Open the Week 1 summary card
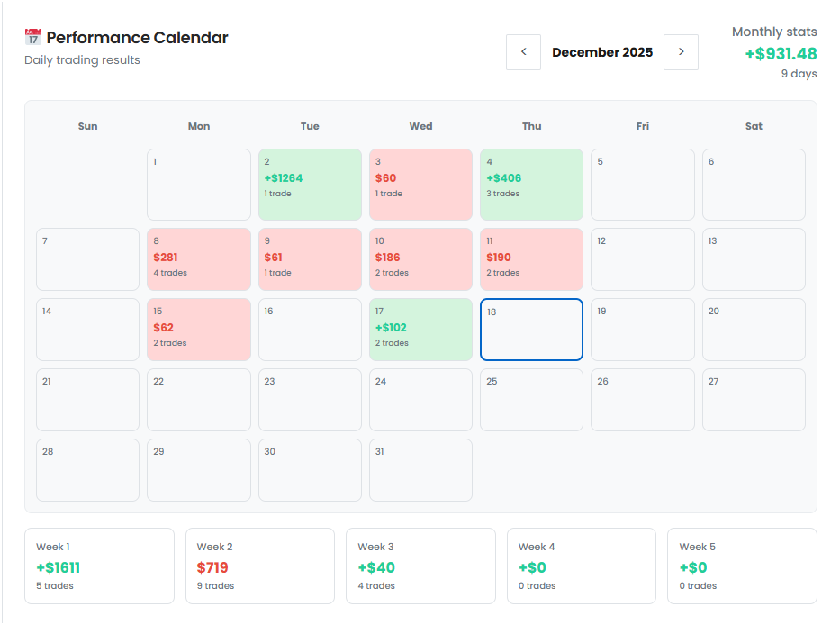 (101, 566)
